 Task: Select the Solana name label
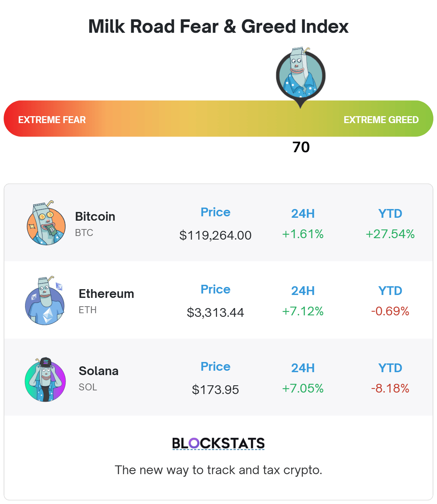pos(99,371)
